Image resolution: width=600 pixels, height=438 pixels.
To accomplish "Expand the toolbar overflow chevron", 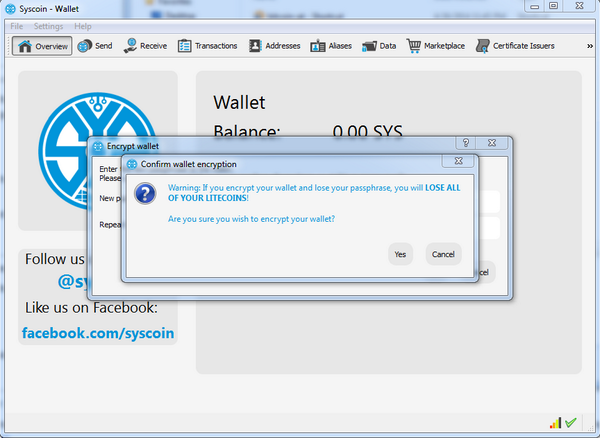I will (590, 46).
